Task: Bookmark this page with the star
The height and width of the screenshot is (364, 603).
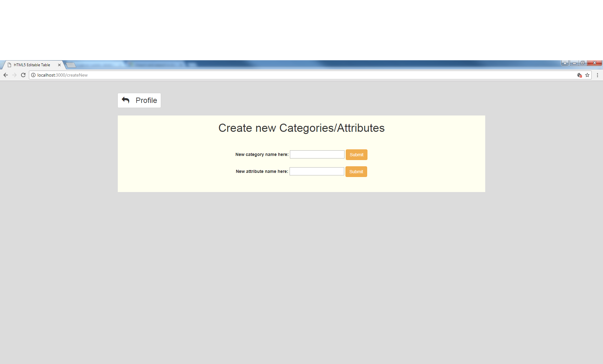Action: 587,75
